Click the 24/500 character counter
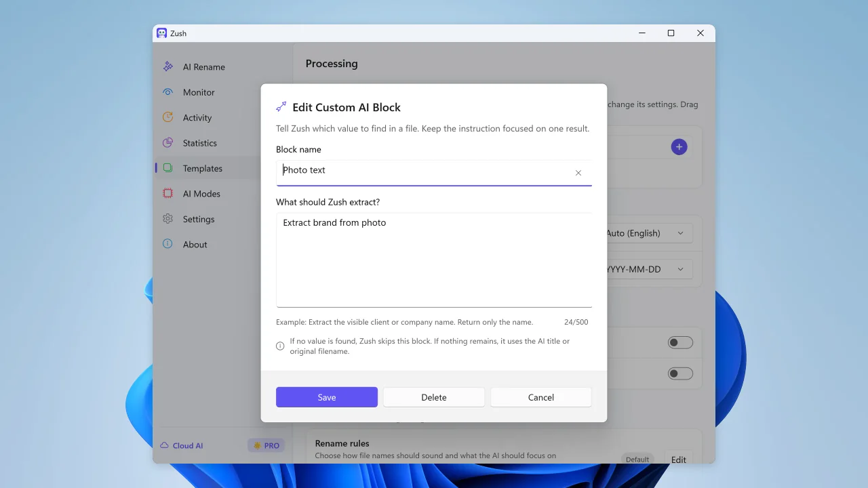Image resolution: width=868 pixels, height=488 pixels. click(x=576, y=322)
